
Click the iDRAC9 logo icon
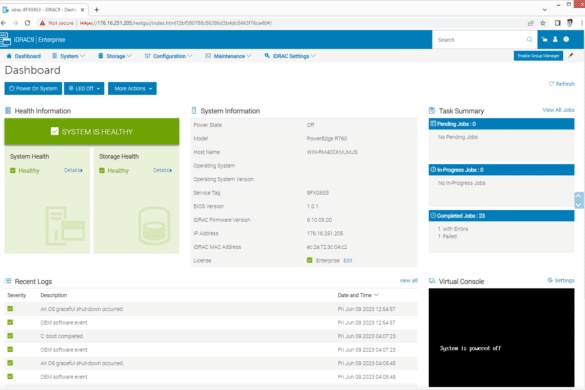click(6, 40)
